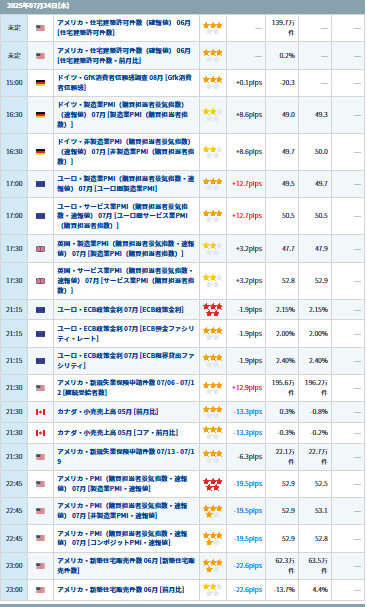
Task: Open 英国・サービス業PMI 07月 link
Action: click(x=126, y=281)
